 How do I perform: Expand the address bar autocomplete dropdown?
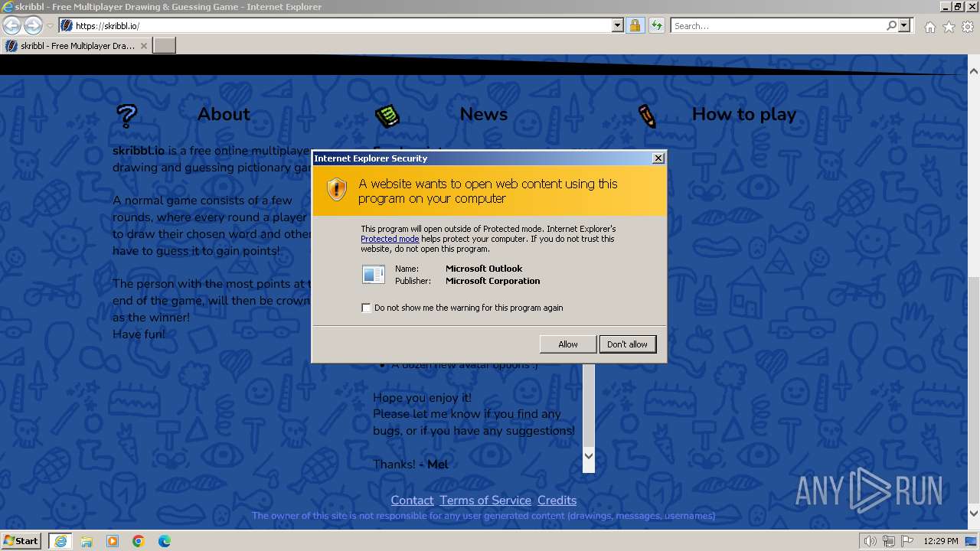(x=618, y=25)
